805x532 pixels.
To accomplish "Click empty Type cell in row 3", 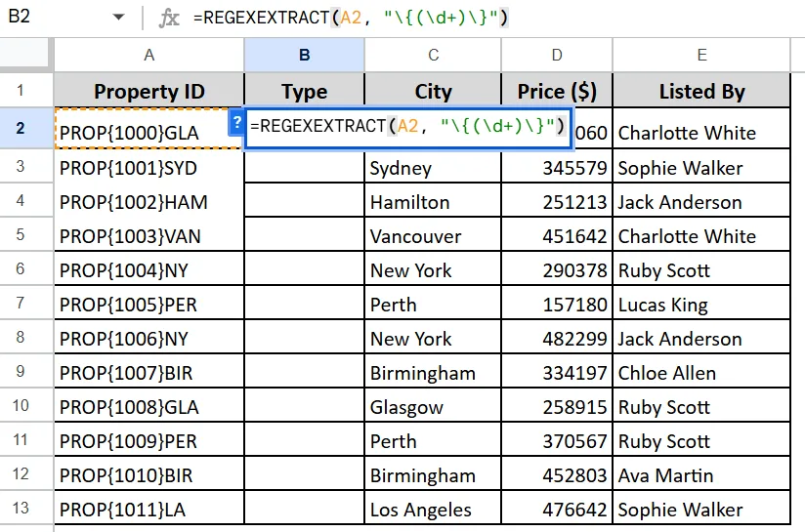I will tap(305, 167).
